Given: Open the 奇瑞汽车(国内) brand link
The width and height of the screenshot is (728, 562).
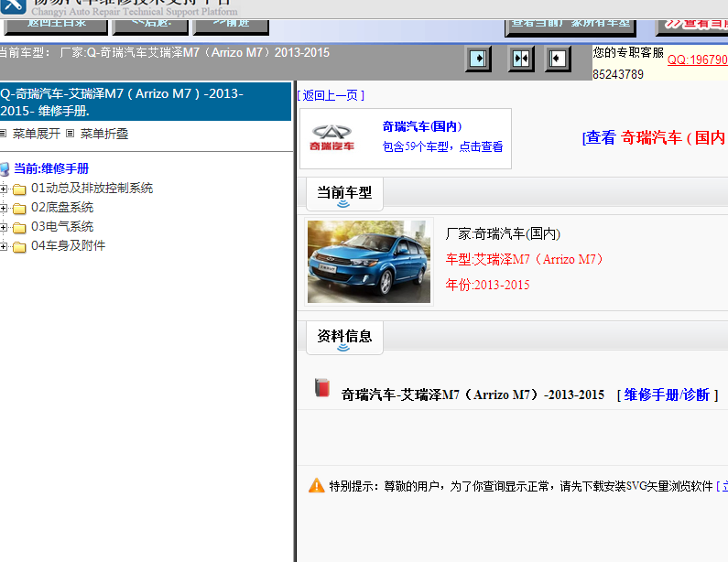Looking at the screenshot, I should click(x=422, y=126).
